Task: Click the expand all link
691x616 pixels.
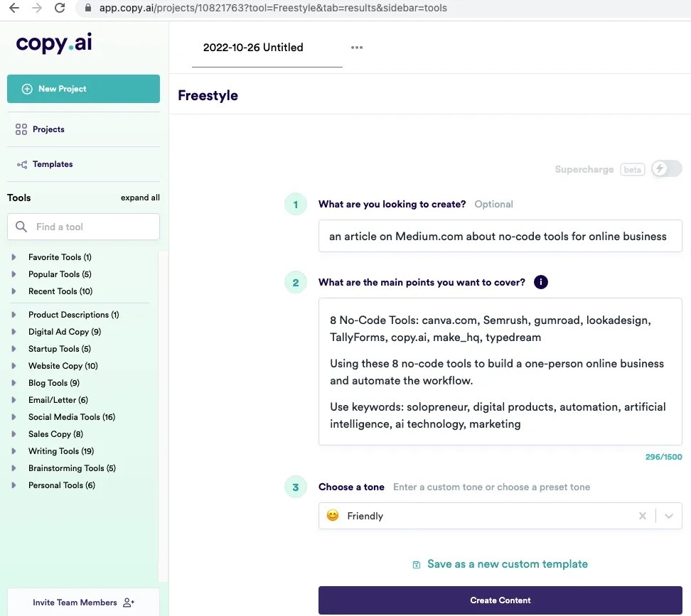Action: coord(140,198)
